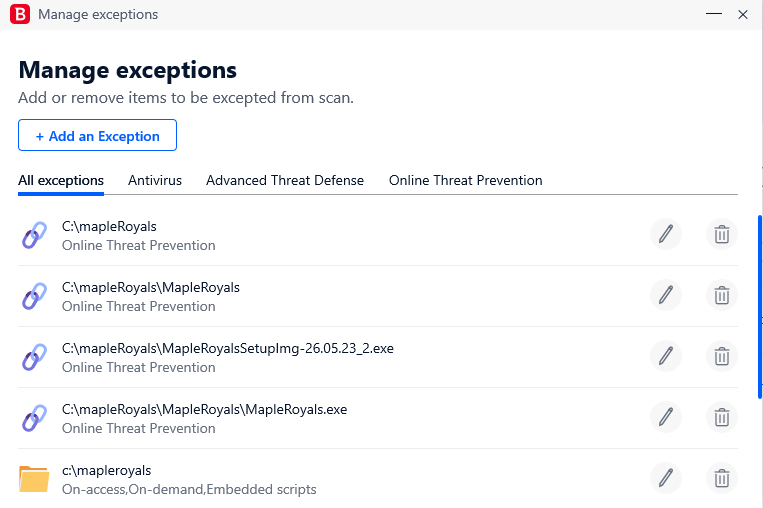Click the On-access,On-demand,Embedded scripts label
Viewport: 763px width, 508px height.
[189, 490]
